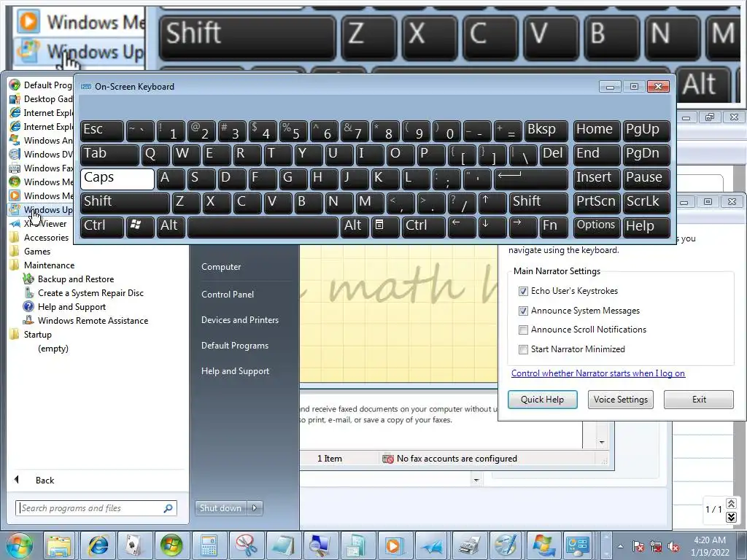Open Windows DVD Maker in the programs list
This screenshot has width=747, height=560.
41,155
